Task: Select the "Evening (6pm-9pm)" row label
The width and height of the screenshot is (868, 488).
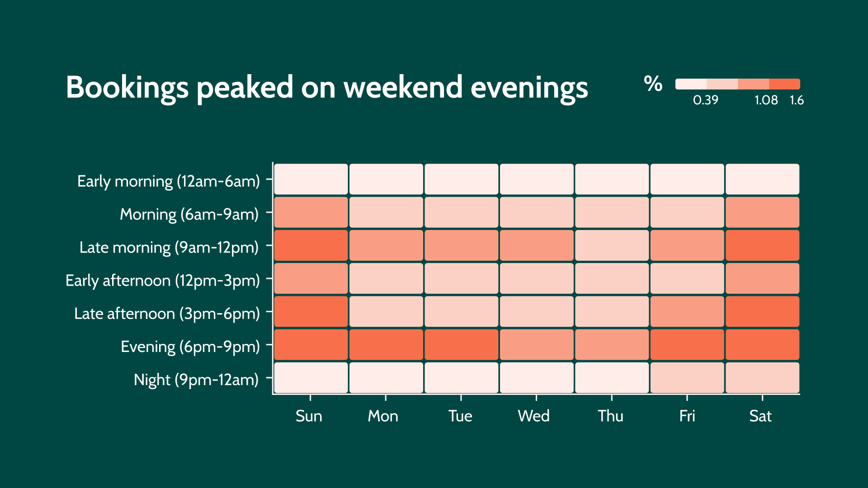Action: [x=190, y=347]
